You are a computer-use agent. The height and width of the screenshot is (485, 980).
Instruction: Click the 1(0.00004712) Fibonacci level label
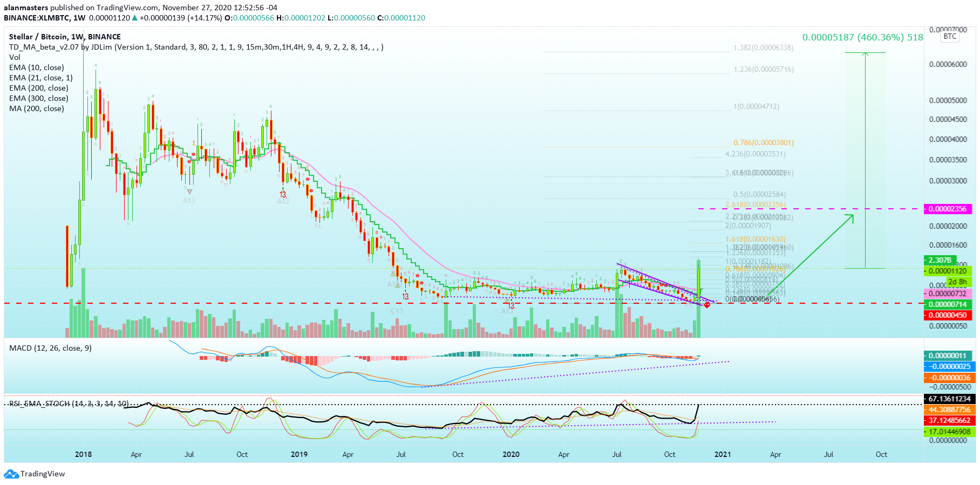click(x=756, y=106)
